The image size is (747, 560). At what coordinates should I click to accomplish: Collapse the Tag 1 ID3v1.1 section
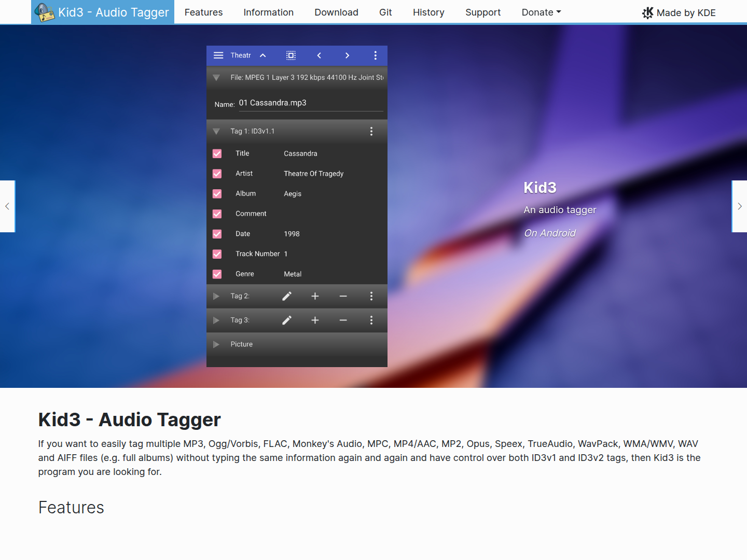[x=216, y=132]
